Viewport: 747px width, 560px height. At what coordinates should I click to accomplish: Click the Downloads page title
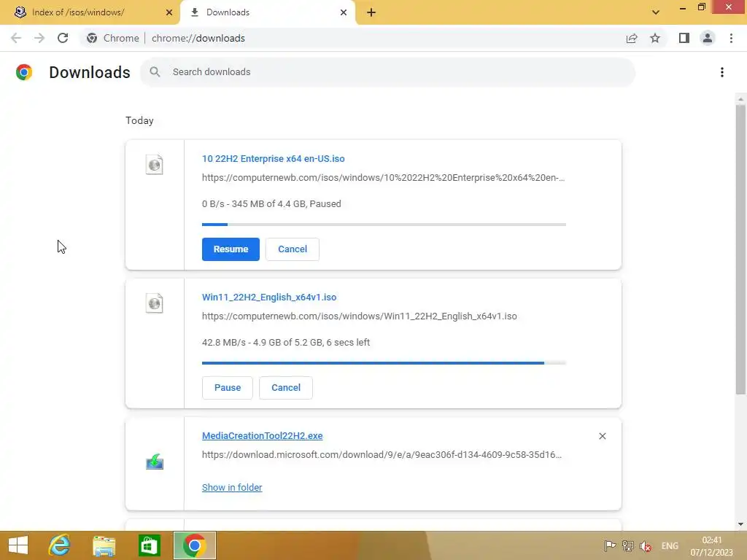(x=90, y=72)
